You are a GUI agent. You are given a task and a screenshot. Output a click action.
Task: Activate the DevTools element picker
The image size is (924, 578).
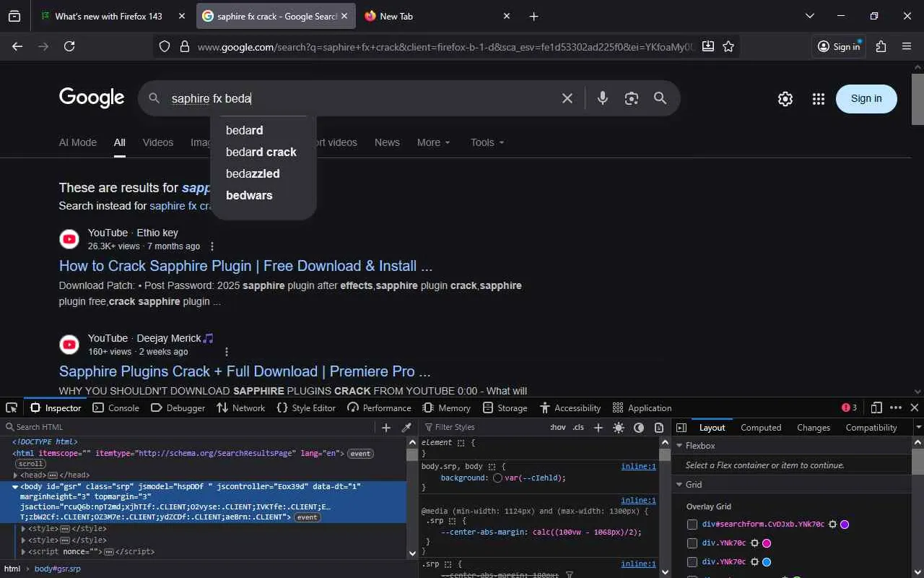(12, 407)
